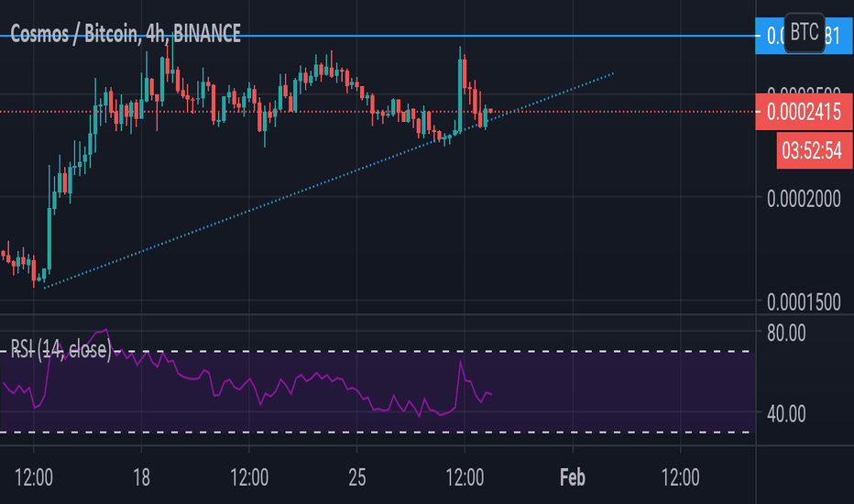
Task: Click the countdown timer 03:52:54
Action: (x=814, y=150)
